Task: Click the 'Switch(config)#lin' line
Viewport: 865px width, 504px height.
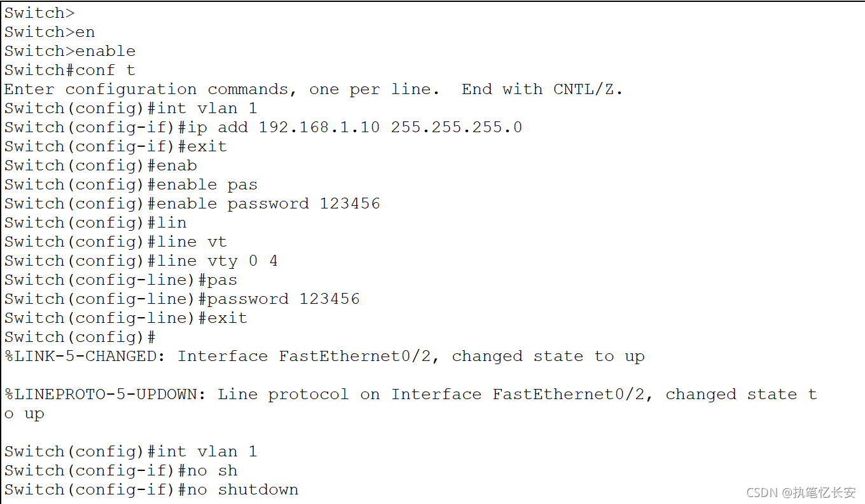Action: click(x=95, y=222)
